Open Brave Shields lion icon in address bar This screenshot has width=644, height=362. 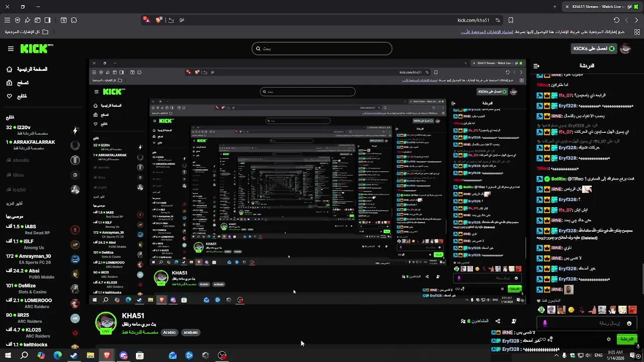pos(159,20)
